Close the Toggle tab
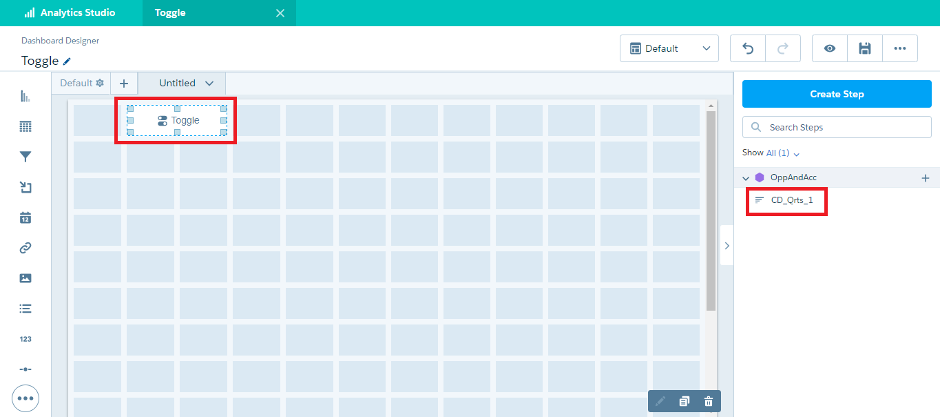The width and height of the screenshot is (941, 418). tap(280, 13)
